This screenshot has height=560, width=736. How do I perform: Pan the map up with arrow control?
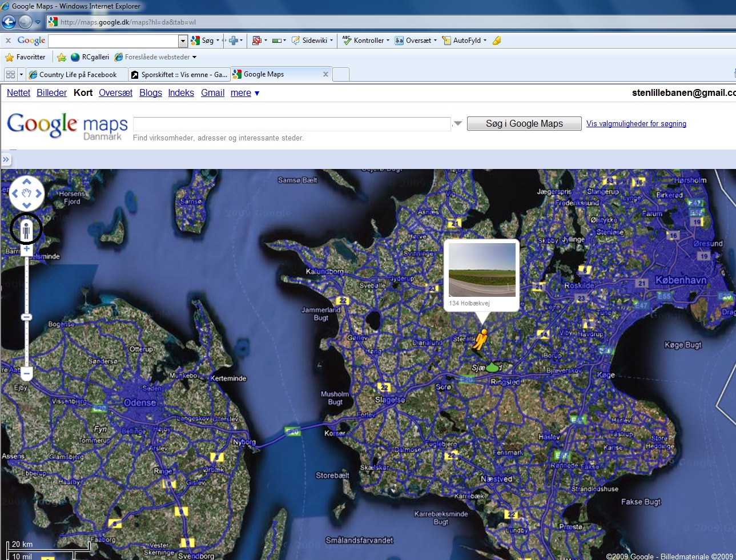(x=26, y=182)
